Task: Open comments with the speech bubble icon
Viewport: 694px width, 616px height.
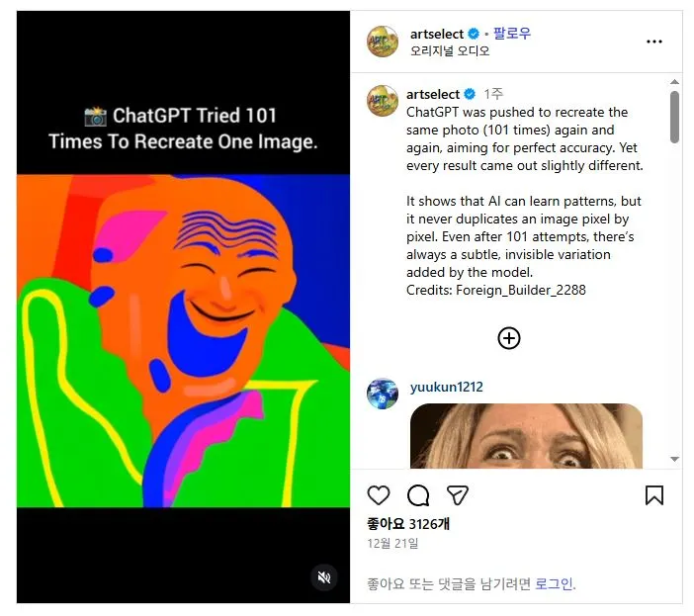Action: (418, 494)
